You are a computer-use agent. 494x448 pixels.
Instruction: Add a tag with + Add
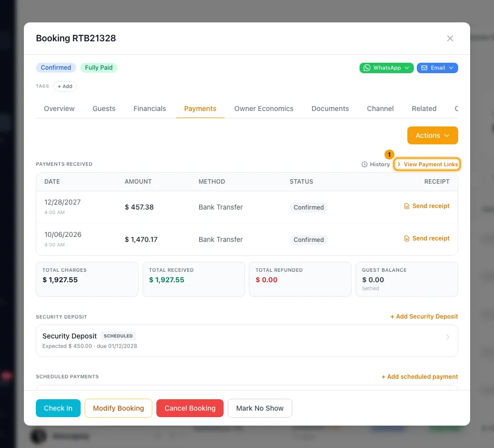tap(65, 86)
